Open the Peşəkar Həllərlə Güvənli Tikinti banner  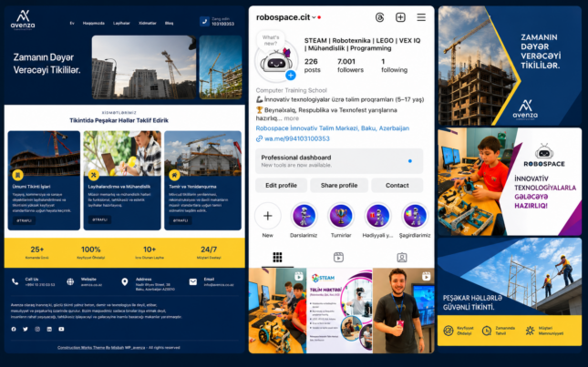coord(510,291)
